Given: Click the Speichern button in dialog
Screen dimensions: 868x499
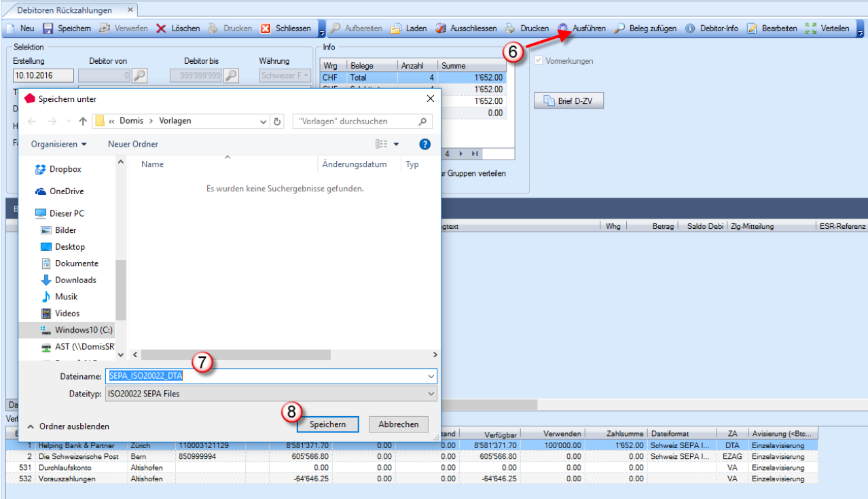Looking at the screenshot, I should (x=328, y=424).
